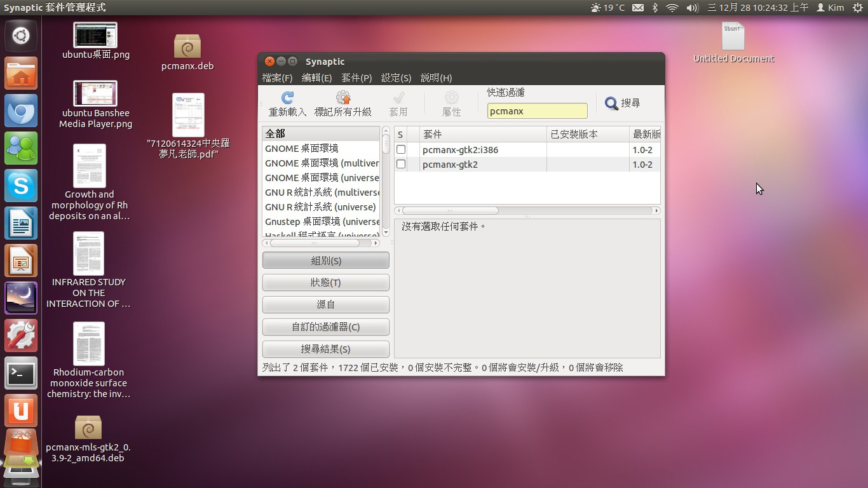Viewport: 868px width, 488px height.
Task: Open the mail indicator in top panel
Action: click(638, 8)
